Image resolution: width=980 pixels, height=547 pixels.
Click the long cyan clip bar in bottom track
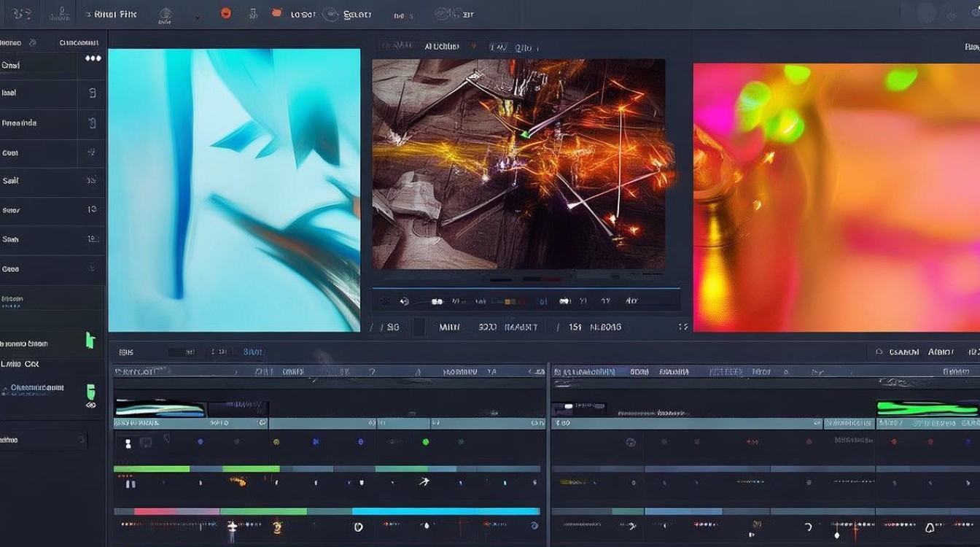coord(446,511)
